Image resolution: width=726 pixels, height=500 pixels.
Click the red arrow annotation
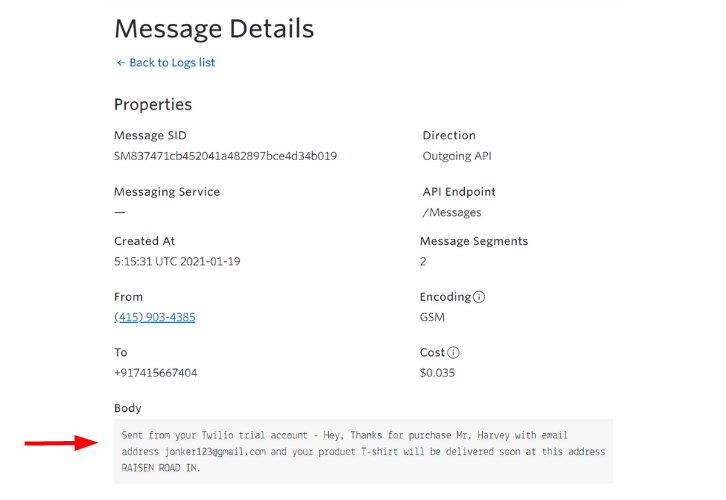click(61, 443)
